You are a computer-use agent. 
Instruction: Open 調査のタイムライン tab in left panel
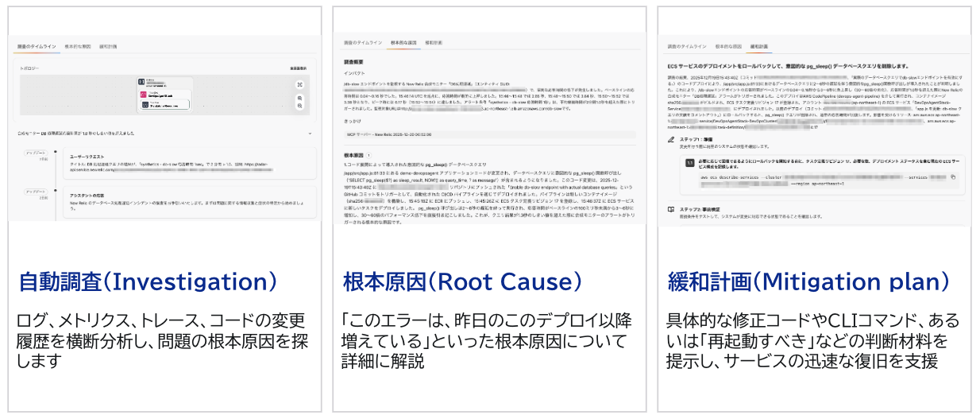37,47
